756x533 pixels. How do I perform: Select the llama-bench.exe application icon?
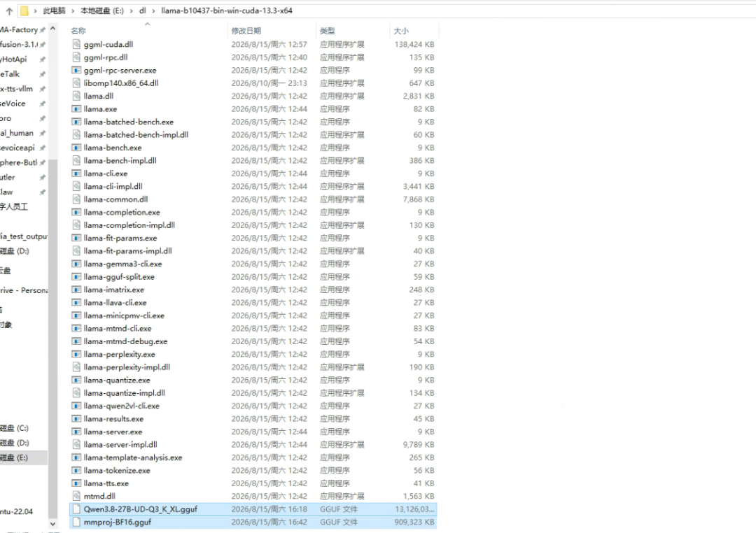pyautogui.click(x=76, y=148)
